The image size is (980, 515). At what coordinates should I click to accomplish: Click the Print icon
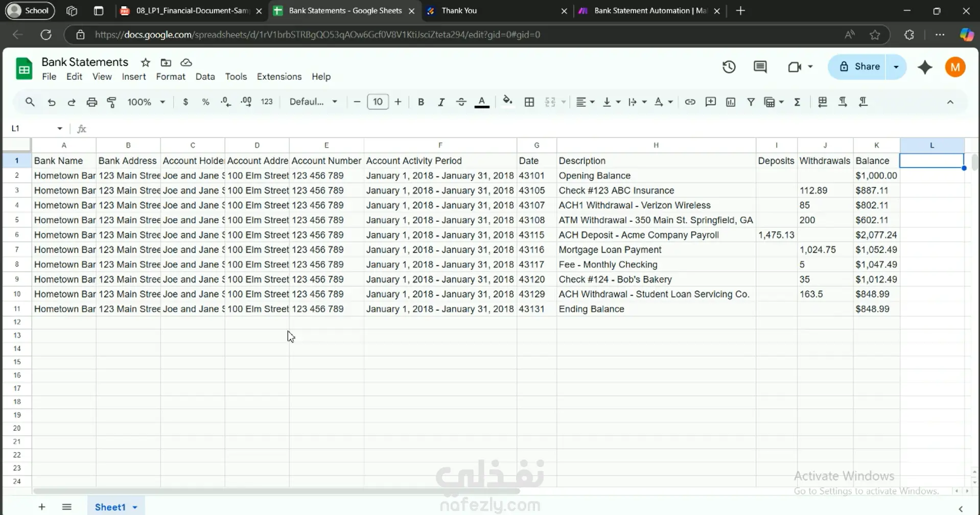(91, 102)
